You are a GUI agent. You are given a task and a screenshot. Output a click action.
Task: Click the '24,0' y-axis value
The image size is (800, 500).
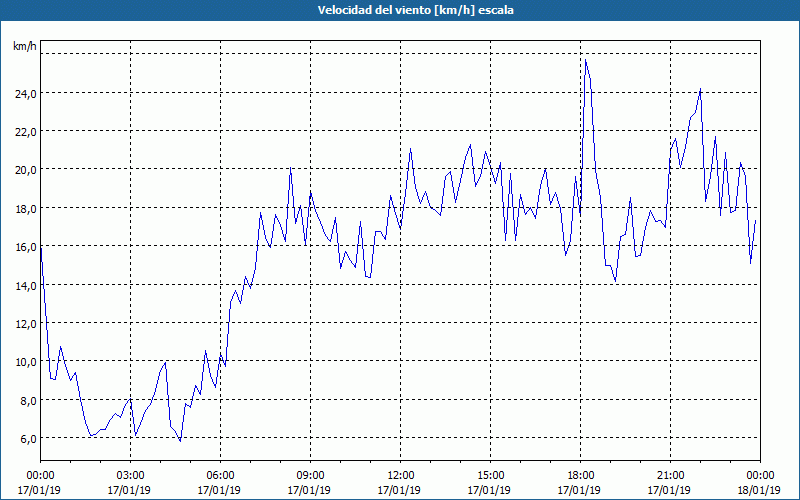click(x=26, y=93)
